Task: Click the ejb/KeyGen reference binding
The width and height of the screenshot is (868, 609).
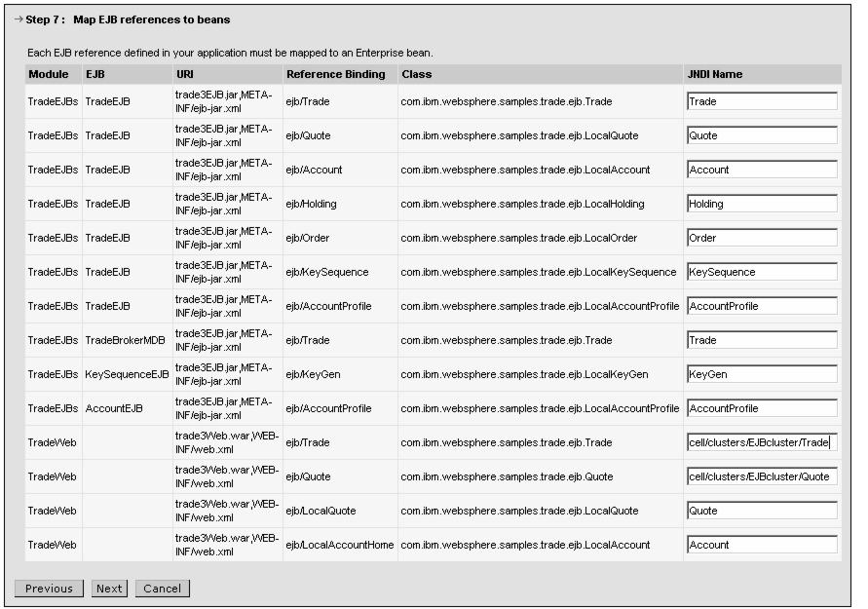Action: 314,374
